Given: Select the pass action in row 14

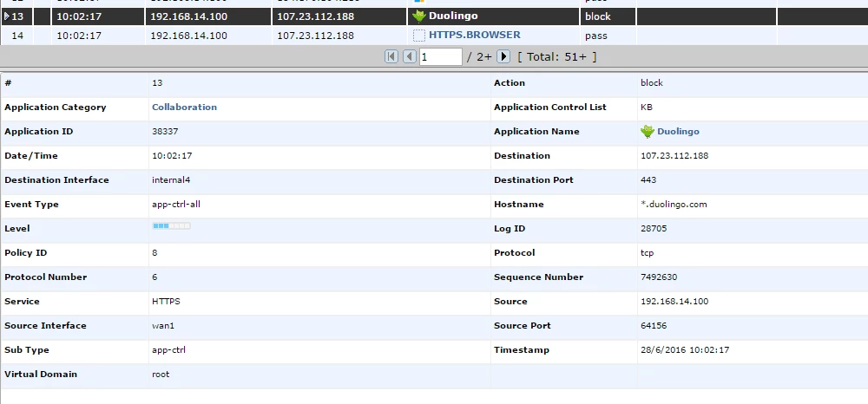Looking at the screenshot, I should click(x=596, y=36).
